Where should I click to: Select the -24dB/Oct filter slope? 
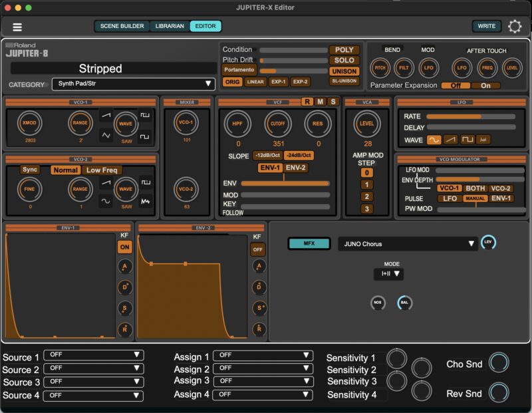click(299, 156)
